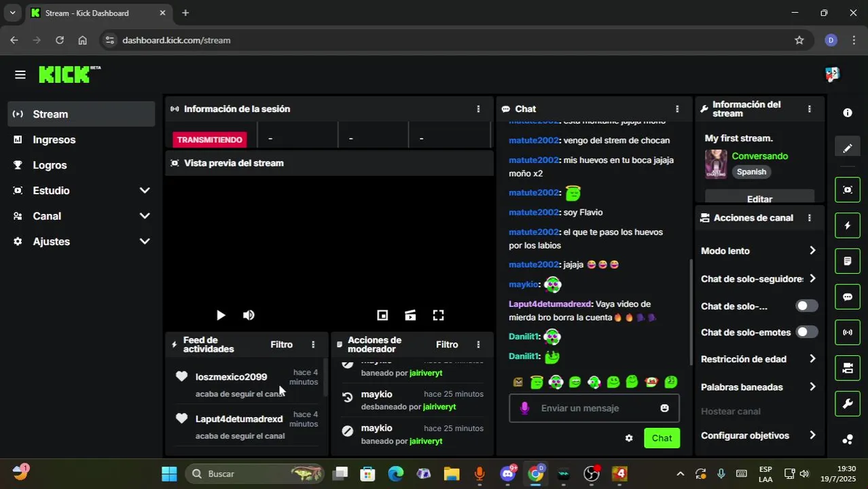This screenshot has height=489, width=868.
Task: Send message with green Chat button
Action: (x=662, y=438)
